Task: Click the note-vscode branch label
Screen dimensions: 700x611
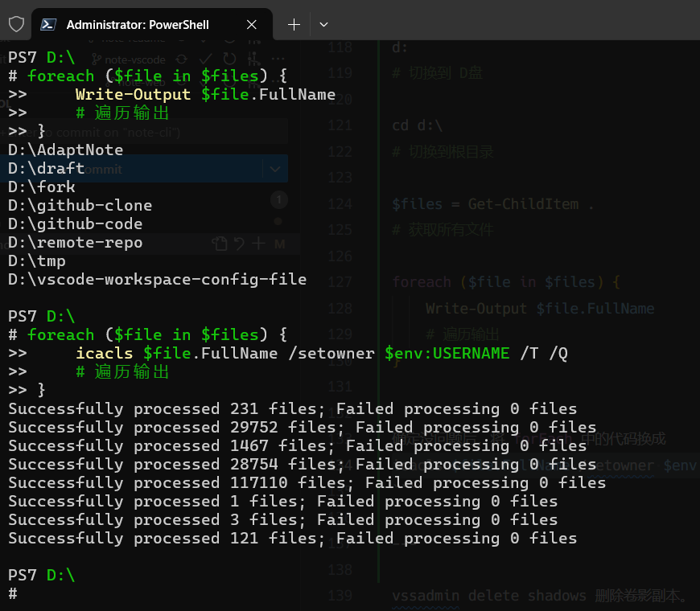Action: pos(134,59)
